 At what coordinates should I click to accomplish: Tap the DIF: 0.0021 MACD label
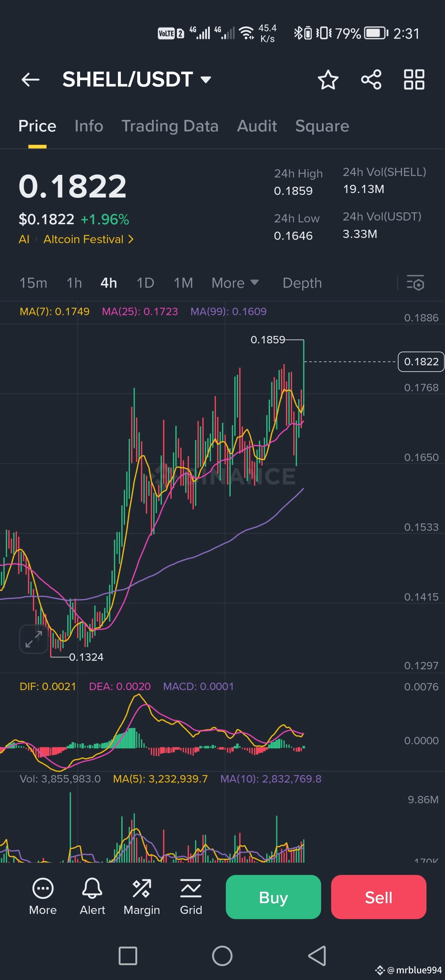[48, 686]
